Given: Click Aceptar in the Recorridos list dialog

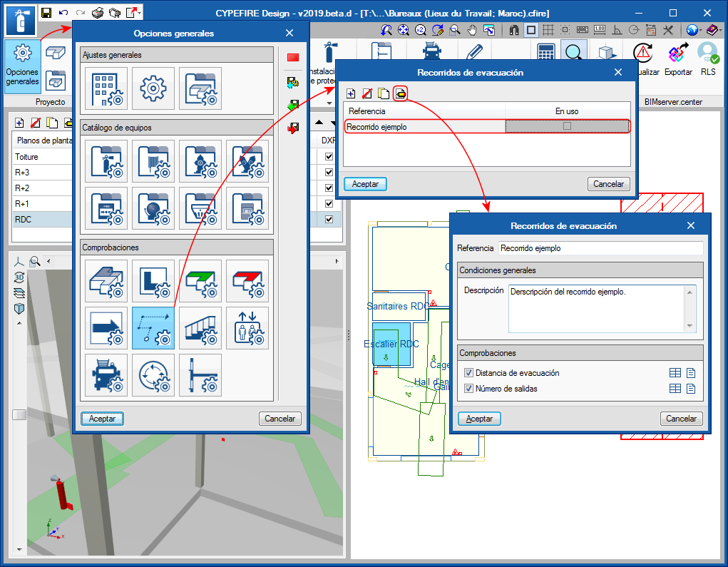Looking at the screenshot, I should pyautogui.click(x=365, y=184).
